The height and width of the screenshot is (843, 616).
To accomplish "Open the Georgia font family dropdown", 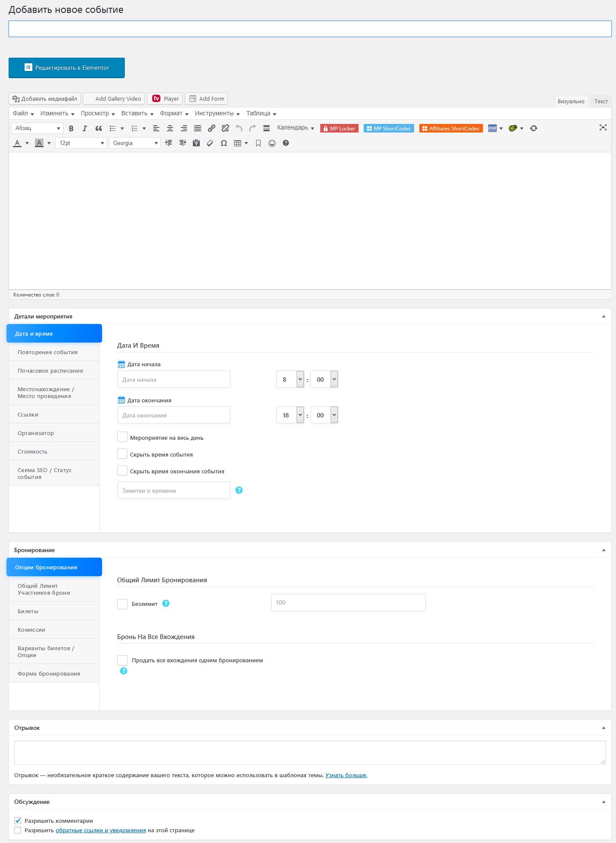I will click(x=135, y=143).
